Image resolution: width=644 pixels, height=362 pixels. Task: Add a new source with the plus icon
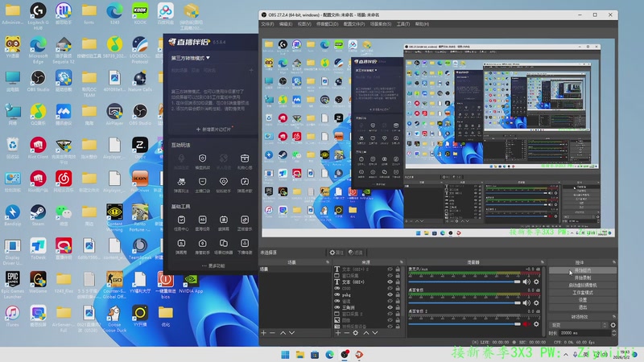tap(337, 333)
